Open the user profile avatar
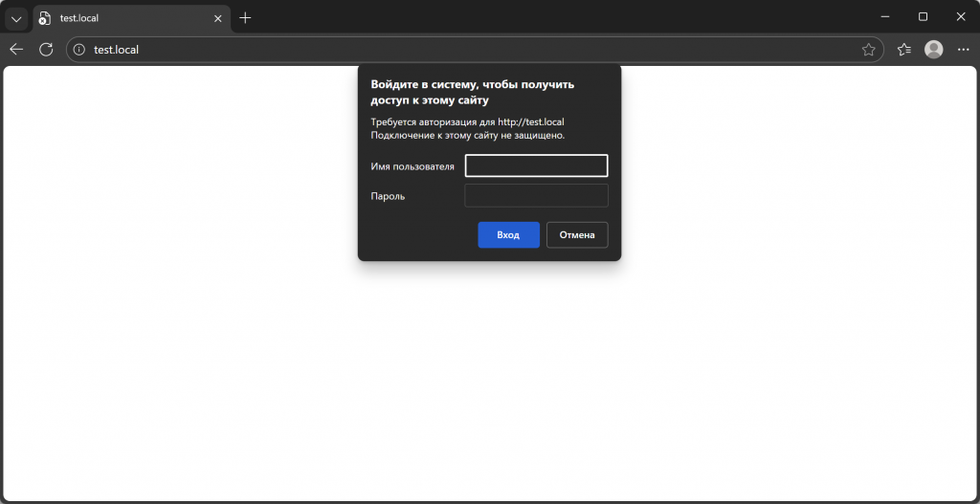Viewport: 980px width, 504px height. point(933,50)
